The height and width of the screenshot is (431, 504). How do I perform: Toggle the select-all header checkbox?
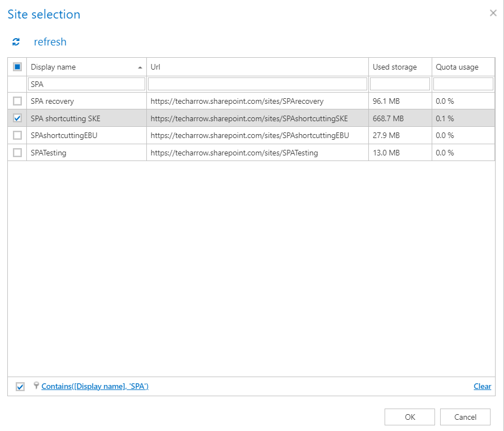pyautogui.click(x=17, y=67)
